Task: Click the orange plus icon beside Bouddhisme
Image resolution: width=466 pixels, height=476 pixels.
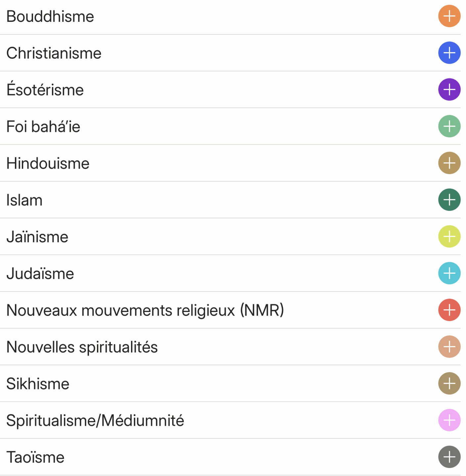Action: coord(449,16)
